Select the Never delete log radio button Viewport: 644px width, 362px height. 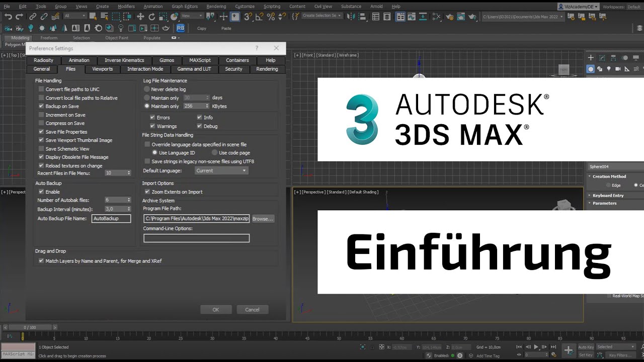coord(147,89)
